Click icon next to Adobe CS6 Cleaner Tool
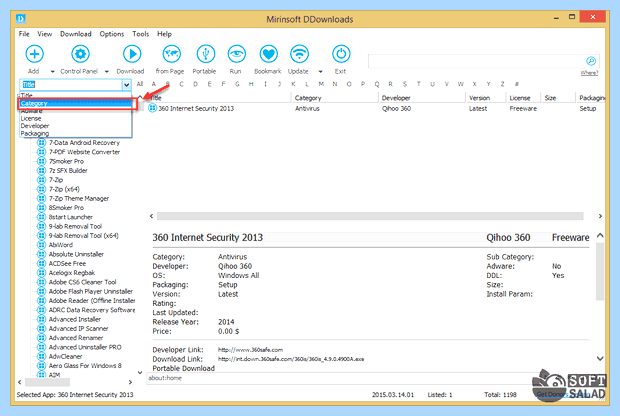This screenshot has width=620, height=416. coord(42,282)
